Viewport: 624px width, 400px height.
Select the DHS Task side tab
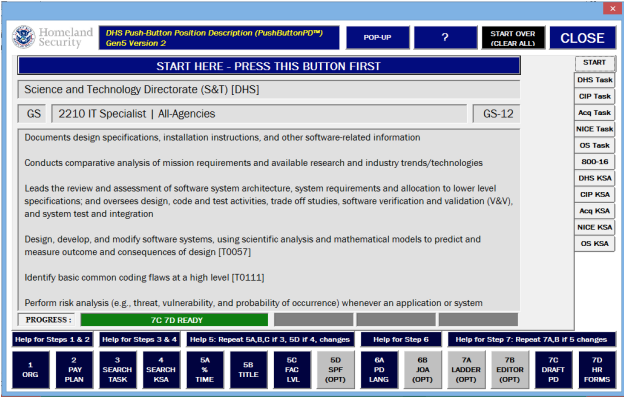[594, 79]
